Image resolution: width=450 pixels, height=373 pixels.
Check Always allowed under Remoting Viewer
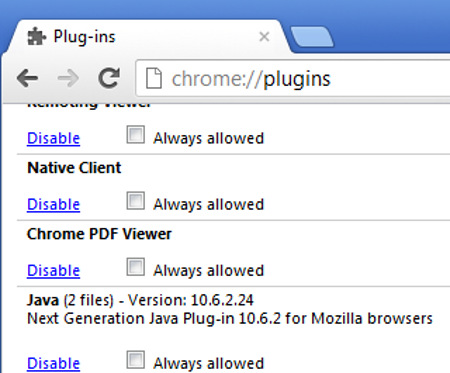(135, 135)
